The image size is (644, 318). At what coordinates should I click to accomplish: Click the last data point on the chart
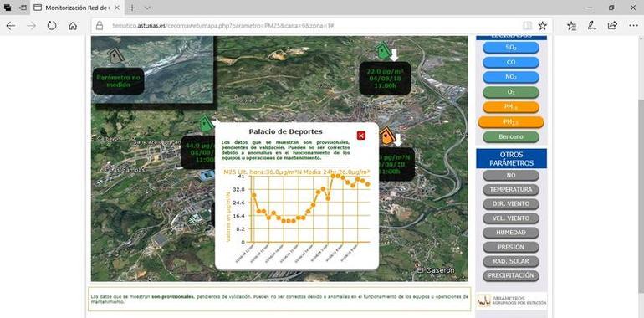pyautogui.click(x=368, y=184)
